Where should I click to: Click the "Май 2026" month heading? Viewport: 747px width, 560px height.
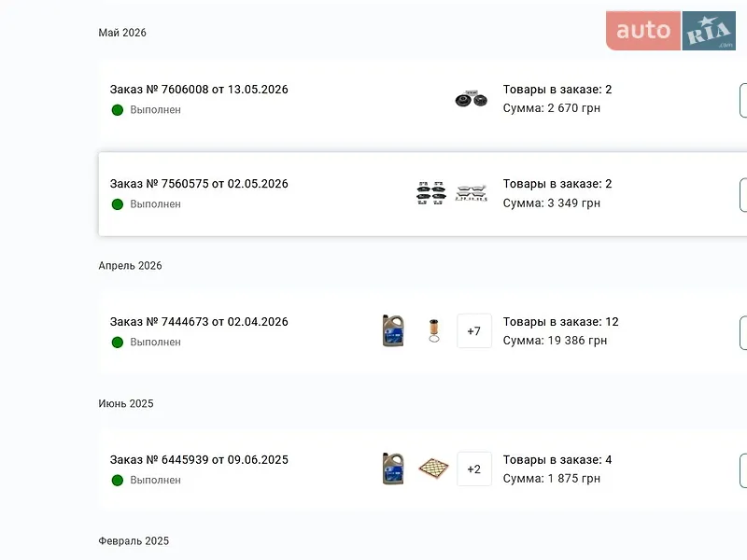122,33
